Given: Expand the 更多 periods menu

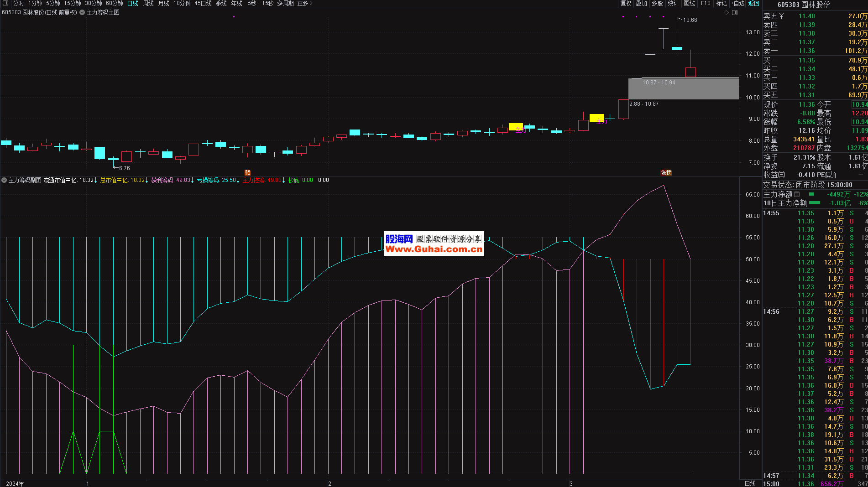Looking at the screenshot, I should click(305, 3).
